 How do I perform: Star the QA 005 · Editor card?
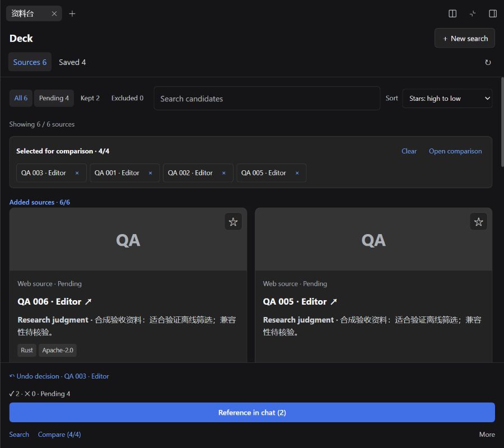pos(478,222)
